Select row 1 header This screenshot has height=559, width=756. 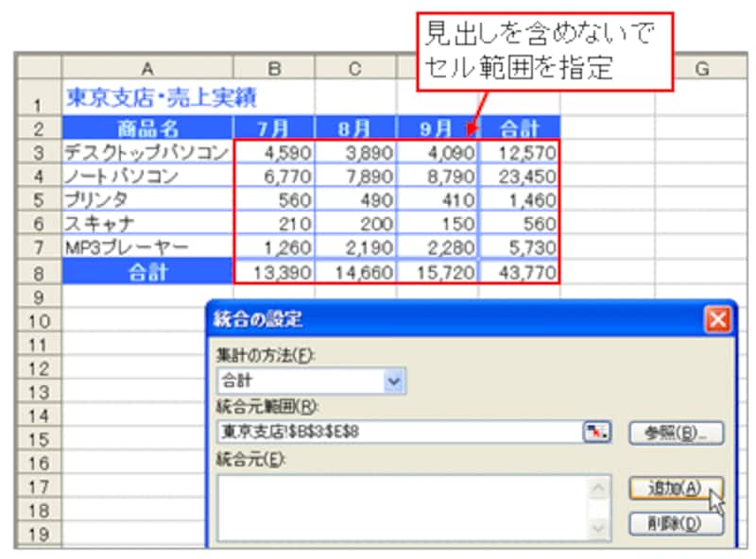(40, 99)
